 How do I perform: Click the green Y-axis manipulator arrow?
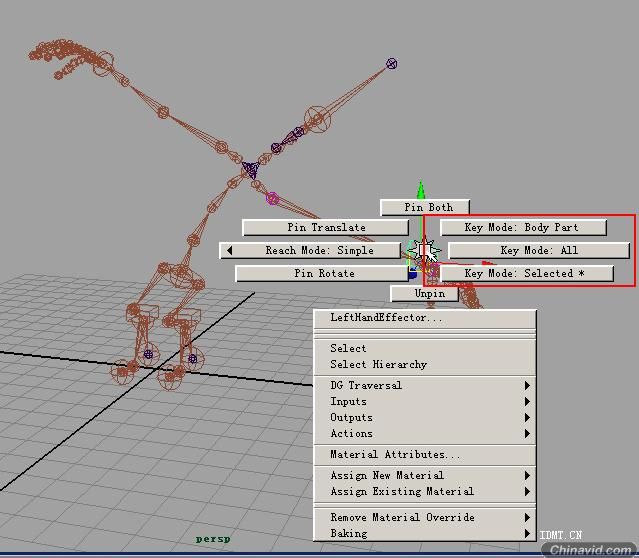[421, 190]
